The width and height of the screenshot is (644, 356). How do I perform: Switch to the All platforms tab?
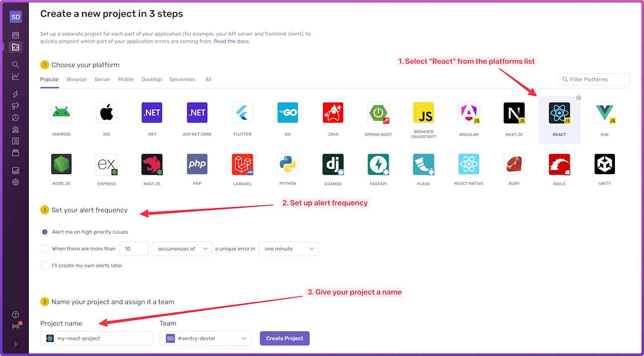208,79
